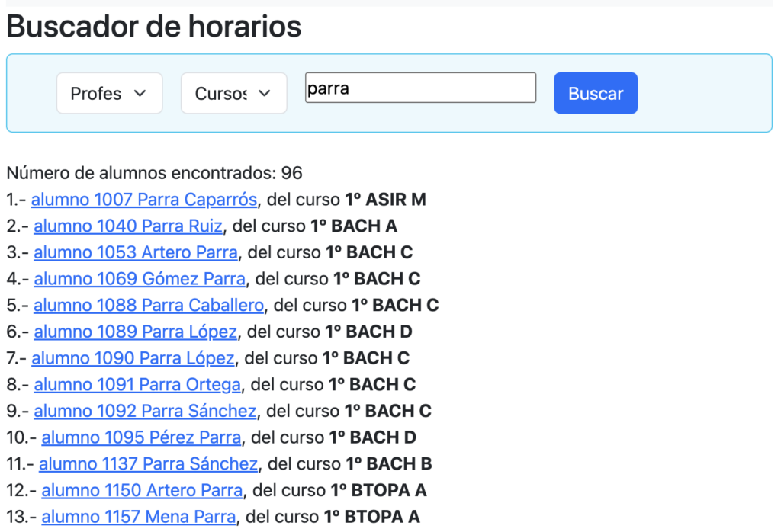Open alumno 1040 Parra Ruiz link
This screenshot has width=781, height=532.
[x=128, y=226]
